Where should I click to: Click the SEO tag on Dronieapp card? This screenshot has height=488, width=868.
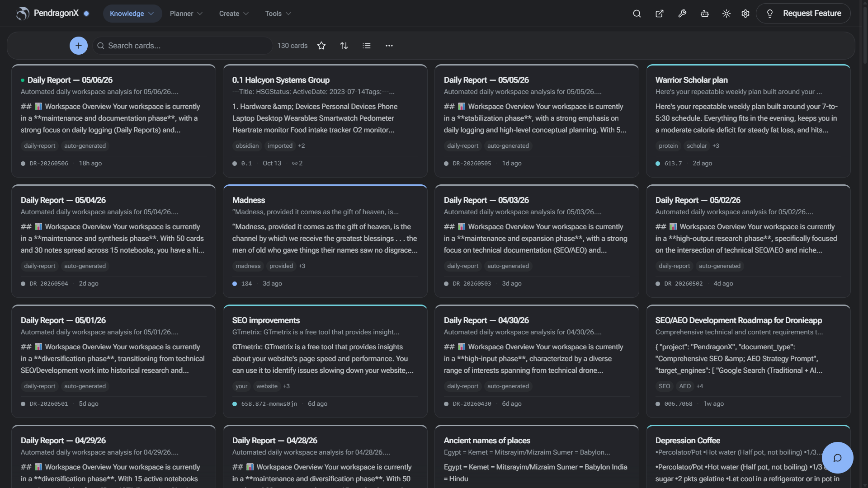(x=665, y=386)
